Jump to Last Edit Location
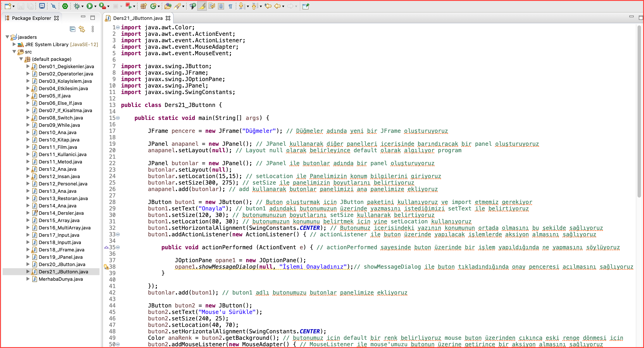 [268, 6]
